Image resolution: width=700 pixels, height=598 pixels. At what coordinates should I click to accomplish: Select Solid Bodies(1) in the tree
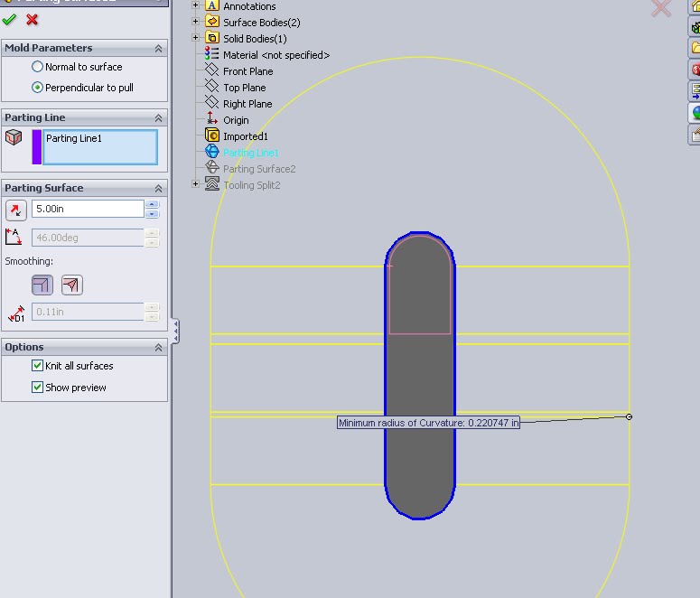tap(255, 39)
